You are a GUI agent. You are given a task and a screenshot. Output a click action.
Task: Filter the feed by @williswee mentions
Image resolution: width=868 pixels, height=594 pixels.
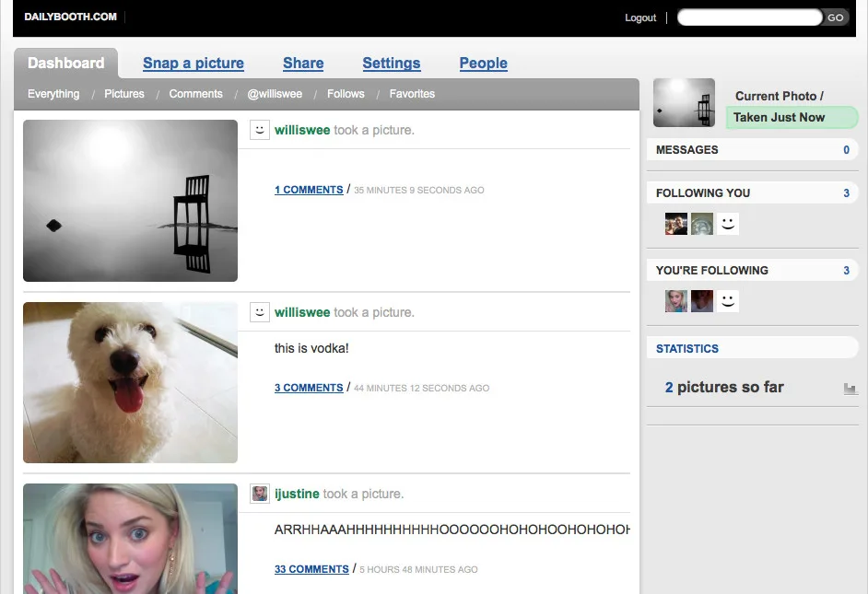[275, 94]
